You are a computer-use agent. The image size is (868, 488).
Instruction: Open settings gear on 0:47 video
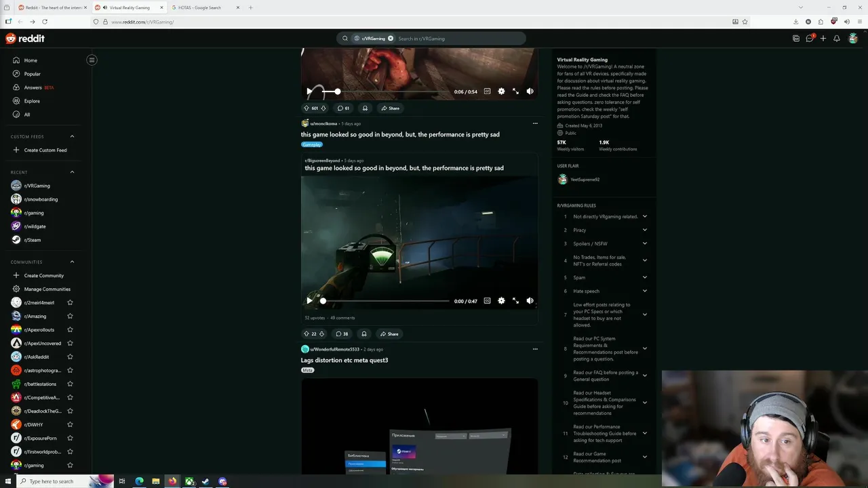[501, 300]
